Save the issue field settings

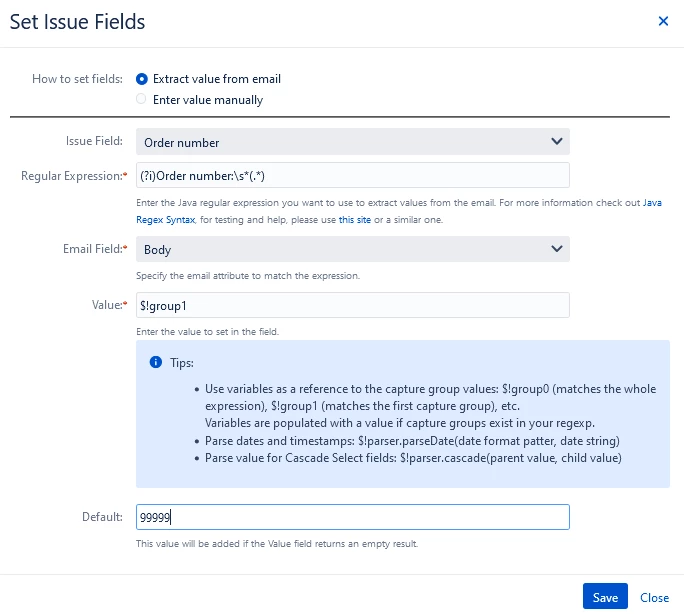point(605,596)
